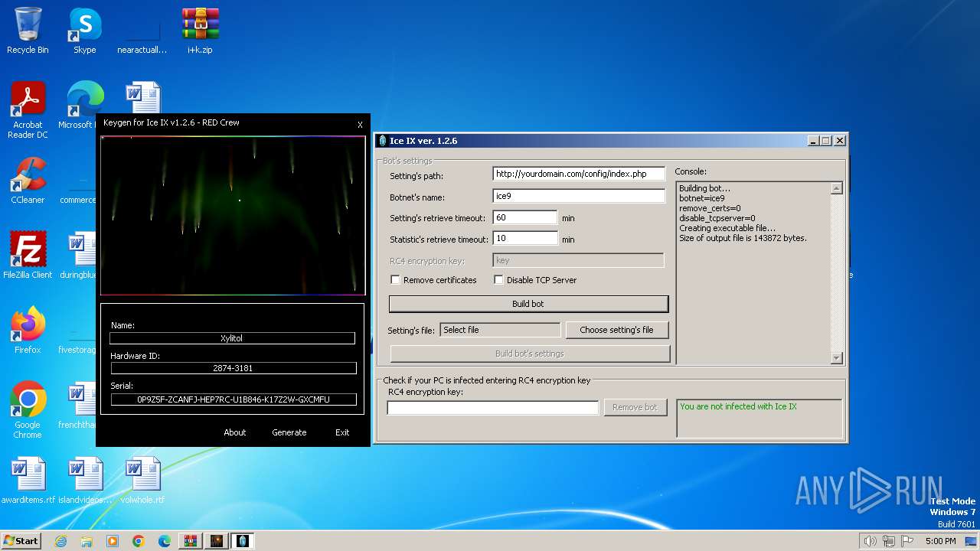Close the keygen with the X button
The height and width of the screenshot is (551, 980).
click(x=360, y=125)
